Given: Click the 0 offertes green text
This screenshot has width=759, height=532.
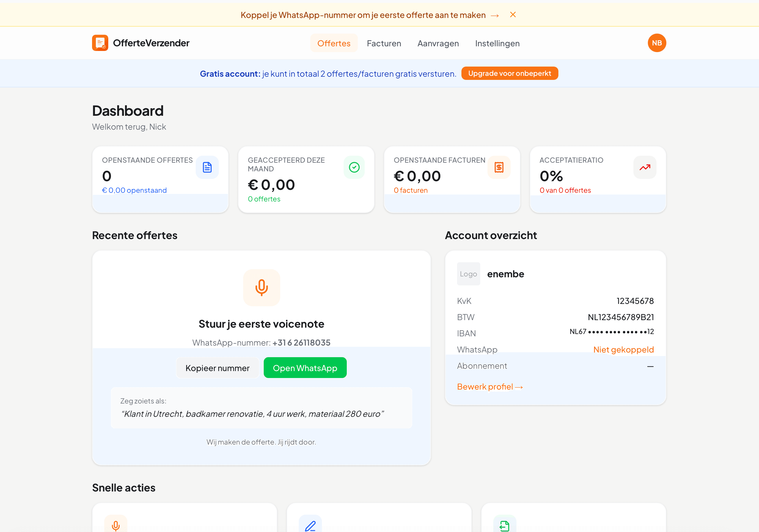Looking at the screenshot, I should point(264,199).
